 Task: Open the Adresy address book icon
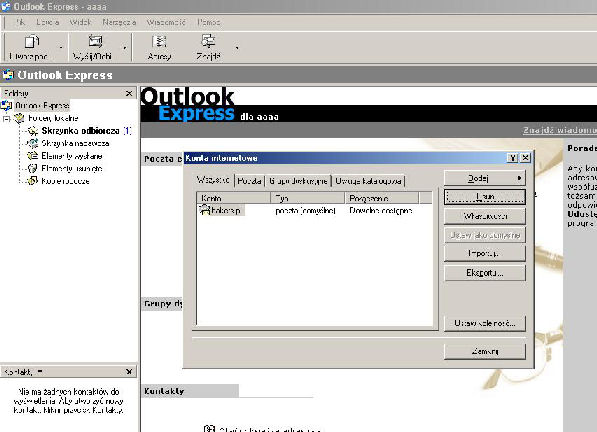[x=159, y=41]
